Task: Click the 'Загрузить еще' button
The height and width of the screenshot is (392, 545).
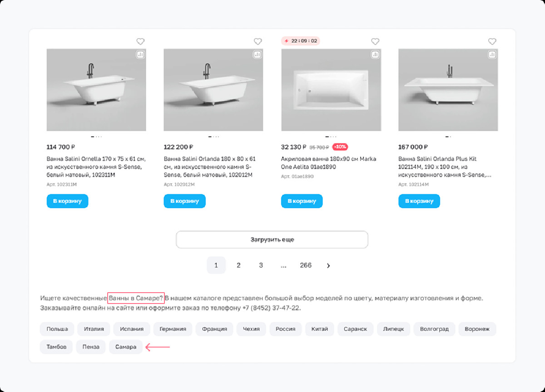Action: 272,240
